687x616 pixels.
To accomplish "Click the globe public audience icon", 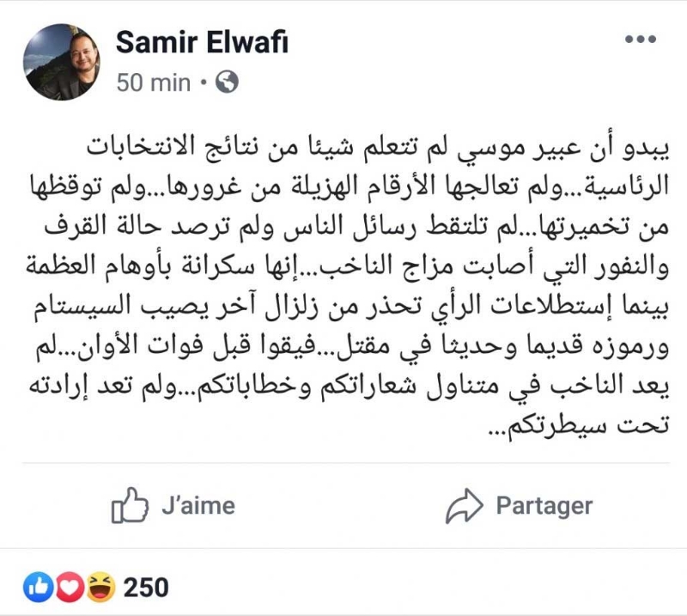I will pos(228,82).
